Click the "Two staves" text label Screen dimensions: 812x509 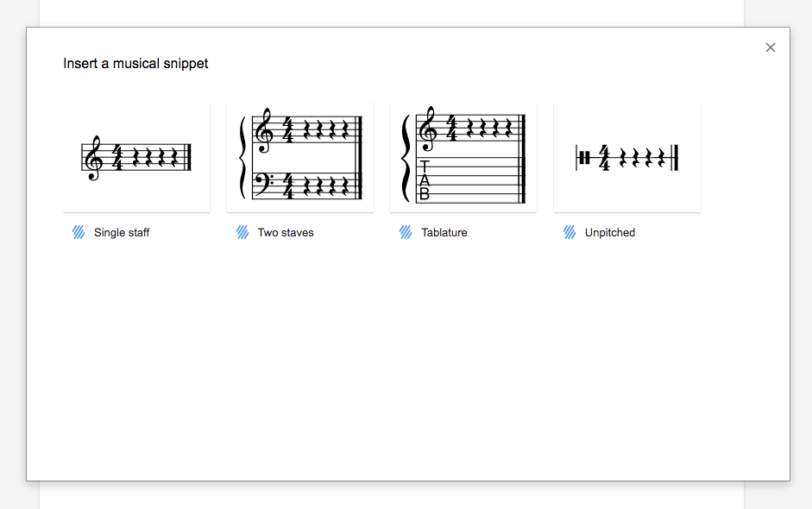(x=286, y=233)
